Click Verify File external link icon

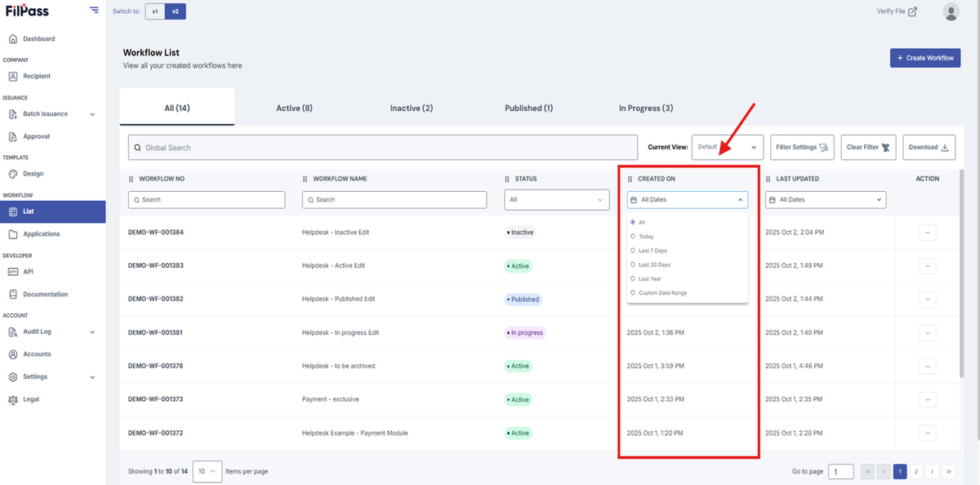(x=913, y=11)
